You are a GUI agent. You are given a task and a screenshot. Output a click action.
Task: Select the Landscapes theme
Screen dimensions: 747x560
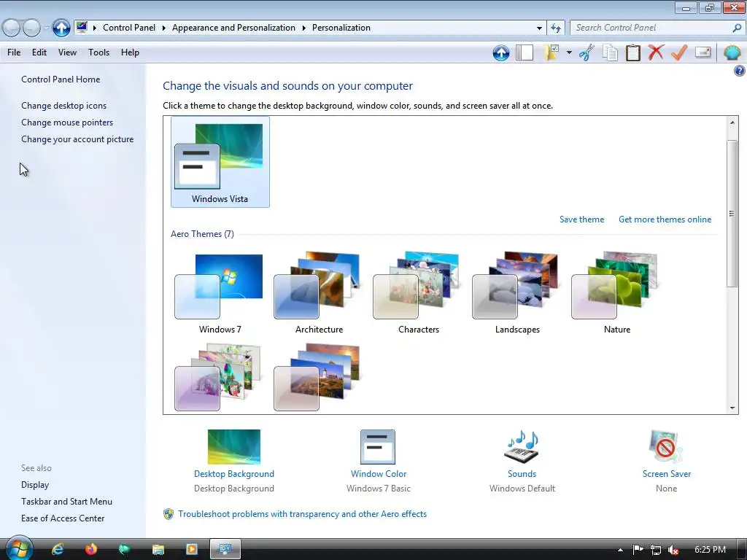(x=517, y=293)
